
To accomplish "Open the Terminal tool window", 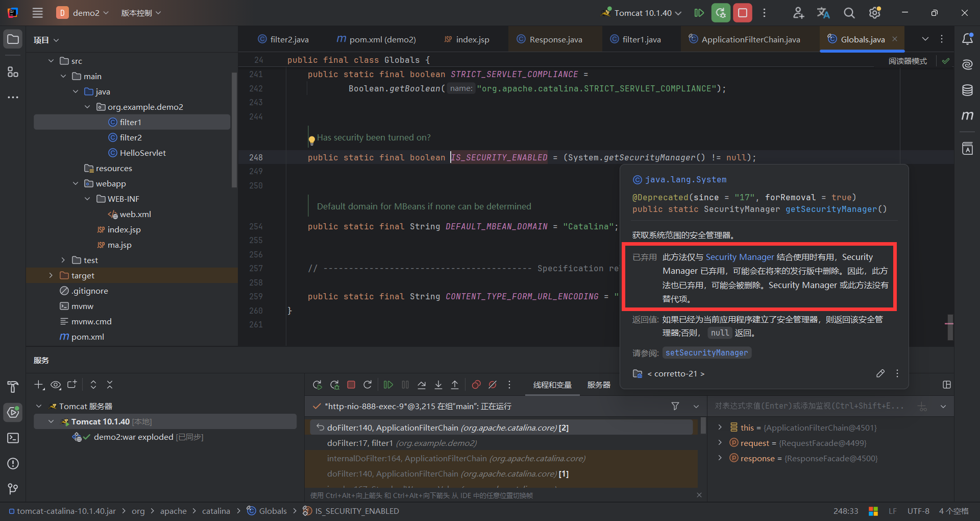I will [13, 438].
